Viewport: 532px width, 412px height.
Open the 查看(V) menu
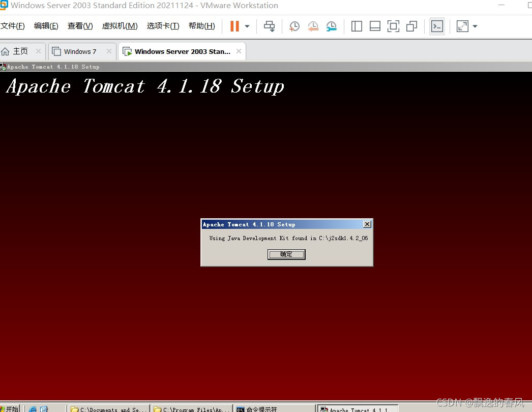(x=80, y=26)
